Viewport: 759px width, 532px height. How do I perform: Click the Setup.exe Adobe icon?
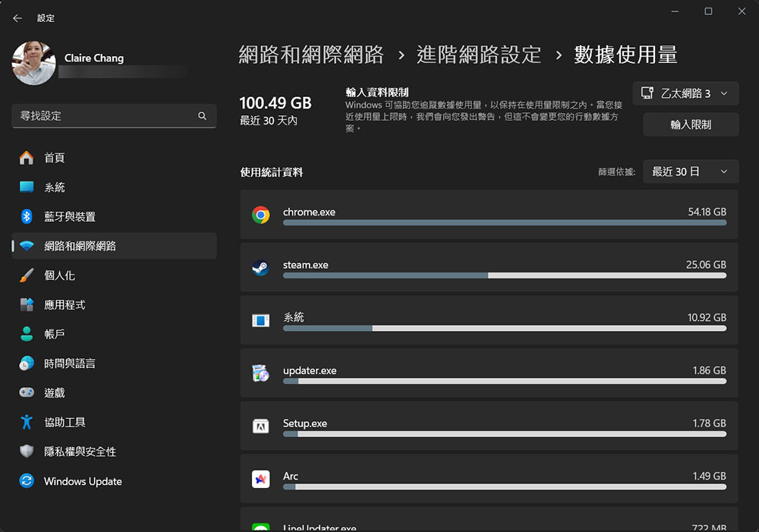pos(261,426)
